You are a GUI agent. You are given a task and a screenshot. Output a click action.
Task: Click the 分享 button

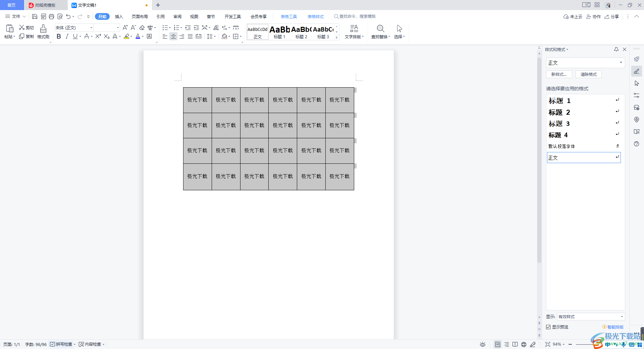(612, 16)
